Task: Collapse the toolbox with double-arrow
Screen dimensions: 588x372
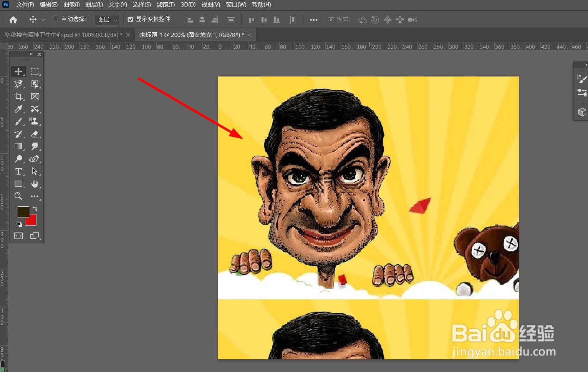Action: 31,54
